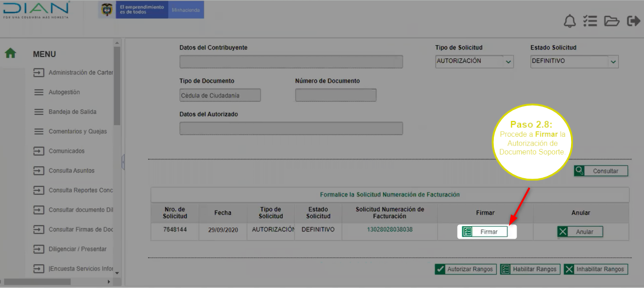Open request number link 13028028038038
The width and height of the screenshot is (644, 288).
point(390,230)
